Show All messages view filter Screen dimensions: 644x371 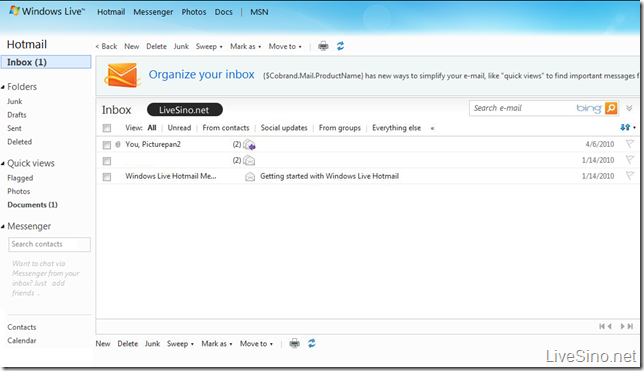[152, 128]
